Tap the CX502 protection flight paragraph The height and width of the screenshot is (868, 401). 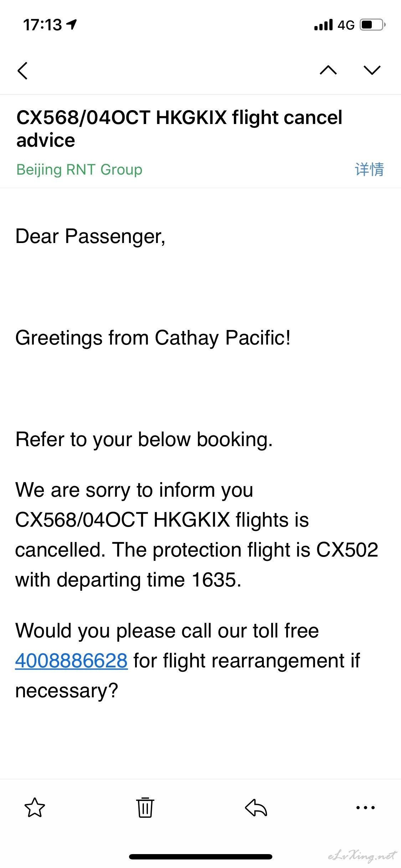click(x=197, y=534)
